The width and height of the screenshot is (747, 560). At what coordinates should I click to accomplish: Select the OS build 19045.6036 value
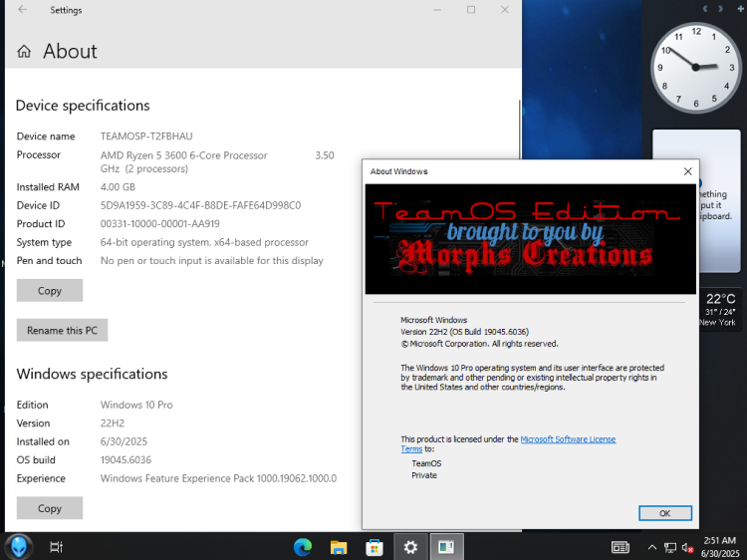pos(125,460)
